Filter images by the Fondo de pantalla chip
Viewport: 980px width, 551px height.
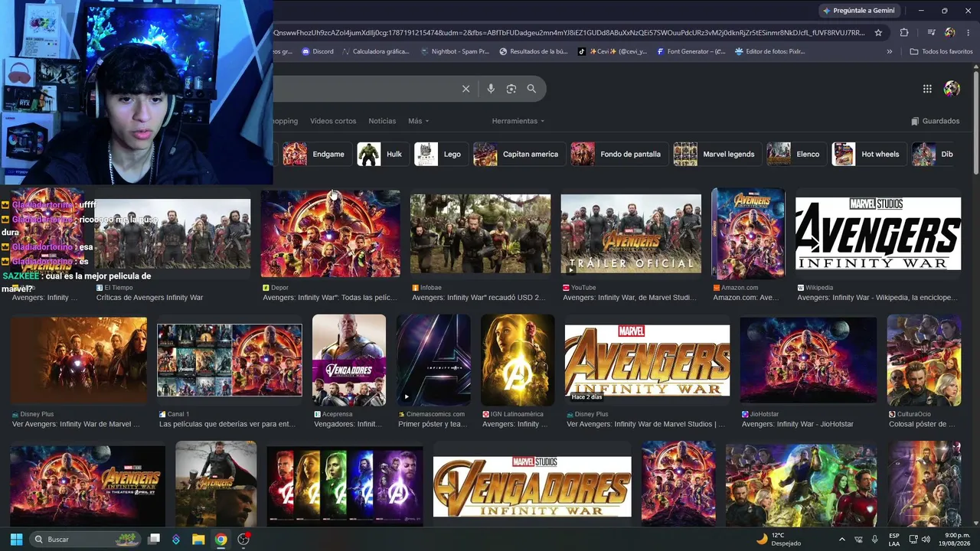click(619, 154)
